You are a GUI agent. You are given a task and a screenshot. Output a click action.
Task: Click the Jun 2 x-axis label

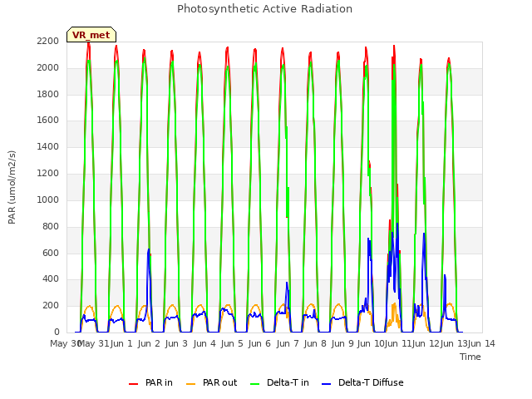point(149,343)
